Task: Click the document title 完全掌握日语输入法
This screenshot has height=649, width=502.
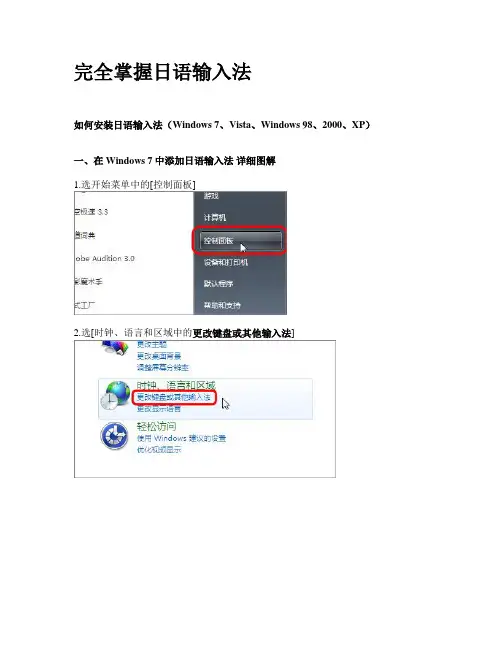Action: pyautogui.click(x=163, y=72)
